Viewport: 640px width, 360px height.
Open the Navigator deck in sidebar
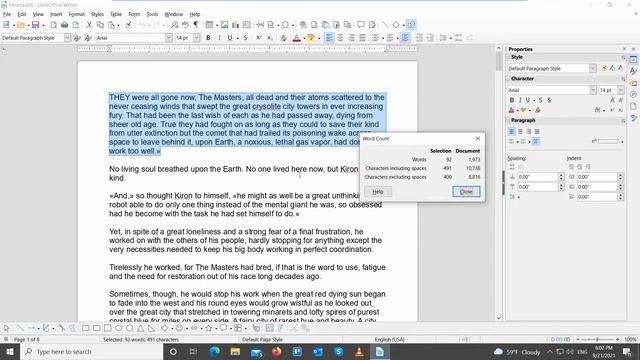(x=633, y=94)
